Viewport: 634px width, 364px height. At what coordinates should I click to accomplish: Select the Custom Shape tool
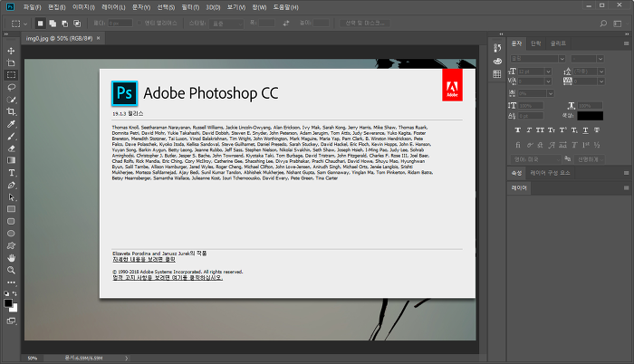[11, 245]
